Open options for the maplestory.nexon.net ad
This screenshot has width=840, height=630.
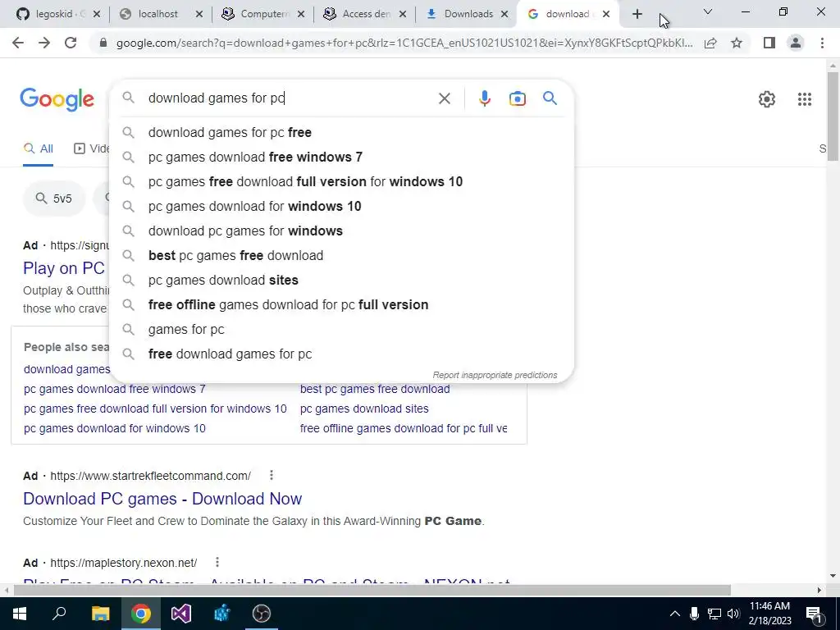click(217, 562)
